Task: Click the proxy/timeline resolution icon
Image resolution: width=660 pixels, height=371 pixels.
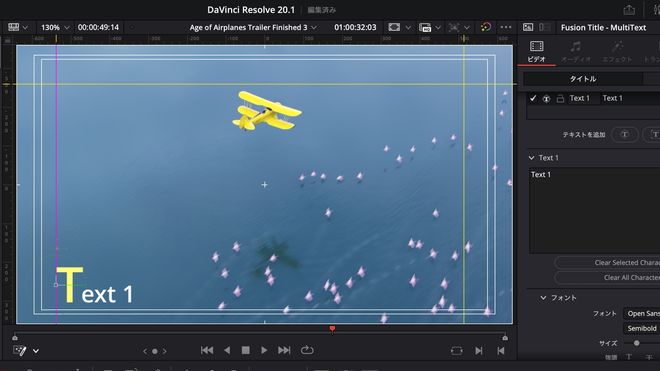Action: 425,28
